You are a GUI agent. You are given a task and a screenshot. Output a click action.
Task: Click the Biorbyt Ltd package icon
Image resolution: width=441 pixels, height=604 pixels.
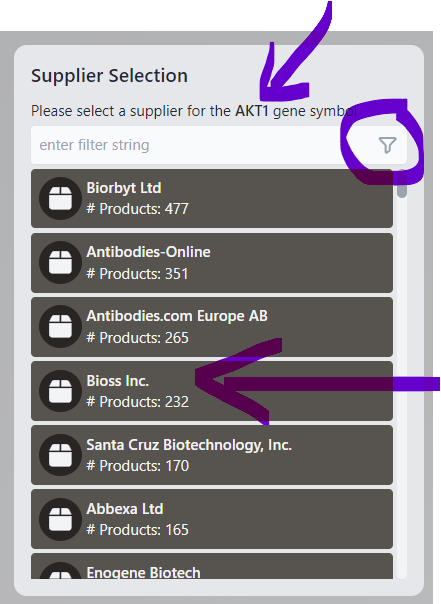60,198
